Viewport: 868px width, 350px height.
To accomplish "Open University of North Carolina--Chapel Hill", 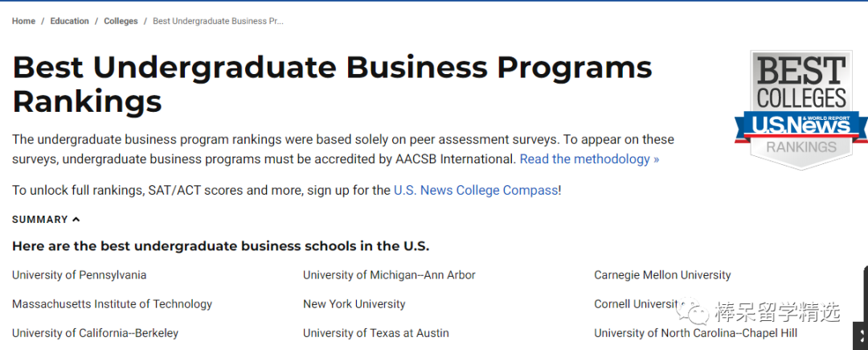I will pyautogui.click(x=695, y=333).
